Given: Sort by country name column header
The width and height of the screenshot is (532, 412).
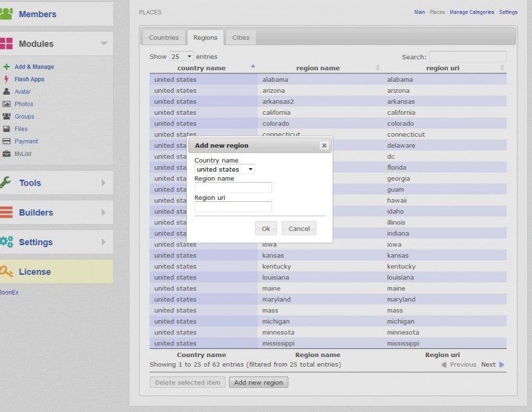Looking at the screenshot, I should pos(201,68).
